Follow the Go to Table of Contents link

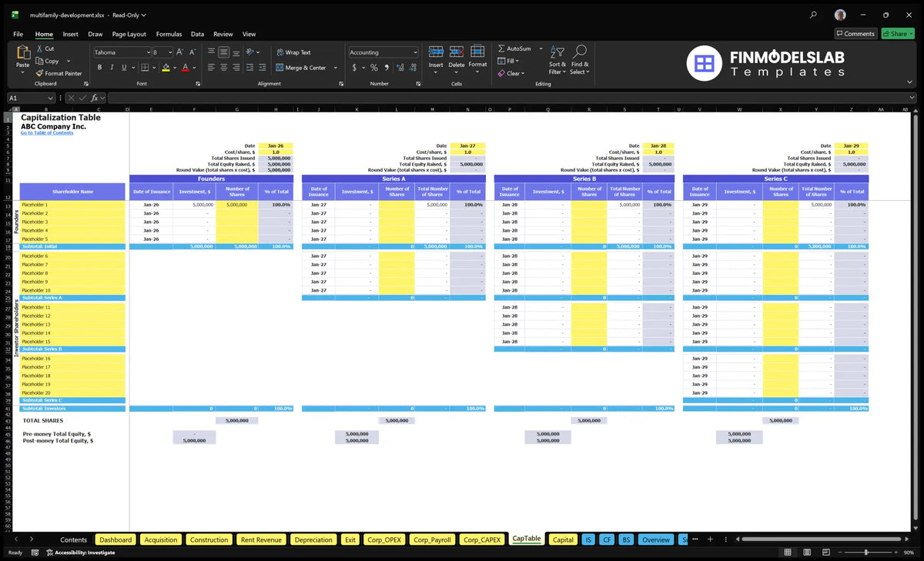click(47, 133)
